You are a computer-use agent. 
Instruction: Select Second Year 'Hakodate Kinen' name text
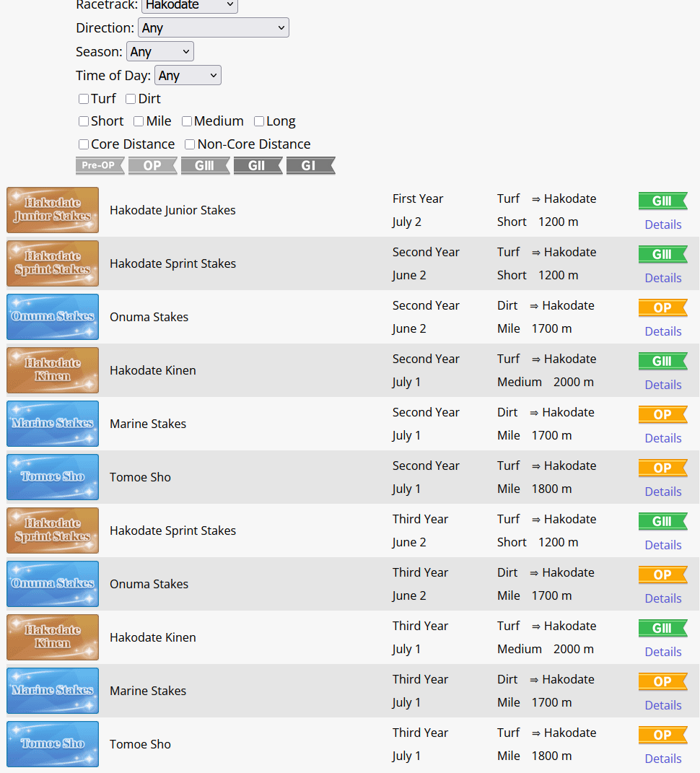153,370
